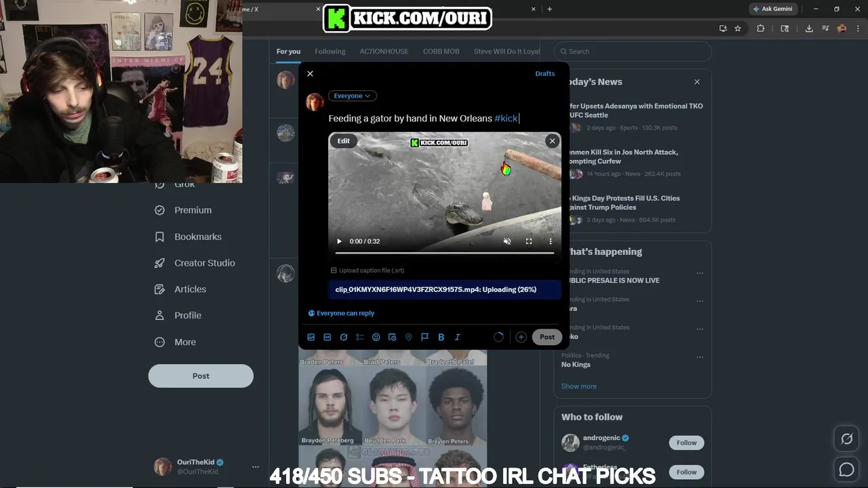Click Upload caption file (.srt)
This screenshot has height=488, width=868.
(367, 270)
